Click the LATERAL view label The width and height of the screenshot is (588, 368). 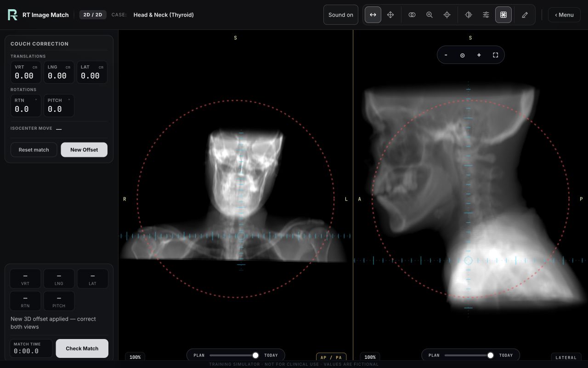tap(566, 357)
